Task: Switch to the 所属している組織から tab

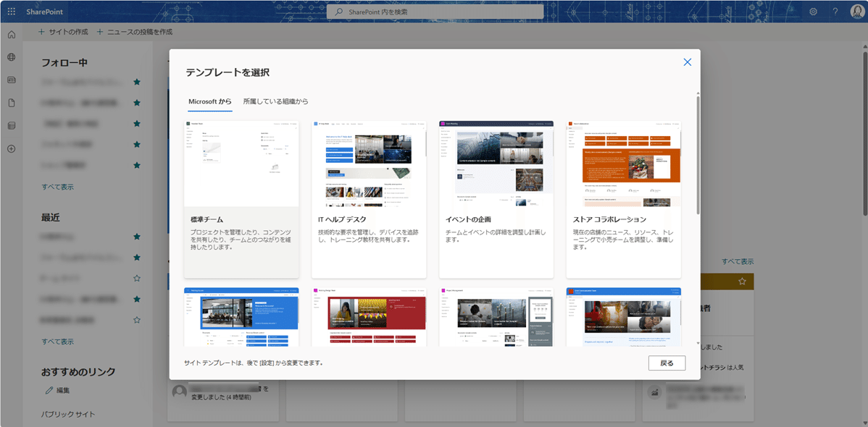Action: coord(274,102)
